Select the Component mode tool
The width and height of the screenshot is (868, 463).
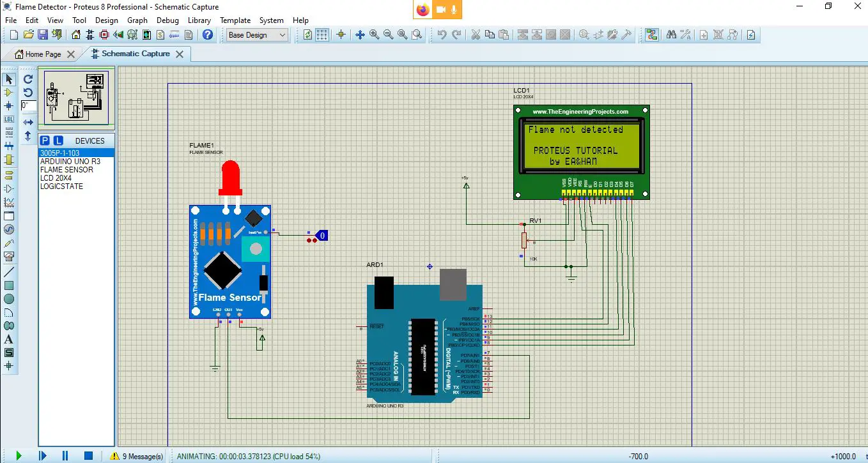[9, 93]
